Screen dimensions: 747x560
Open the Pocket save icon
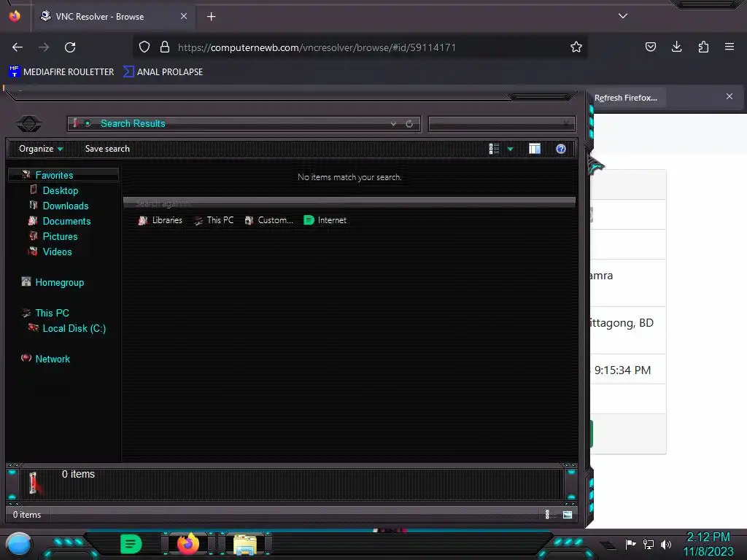[x=650, y=47]
